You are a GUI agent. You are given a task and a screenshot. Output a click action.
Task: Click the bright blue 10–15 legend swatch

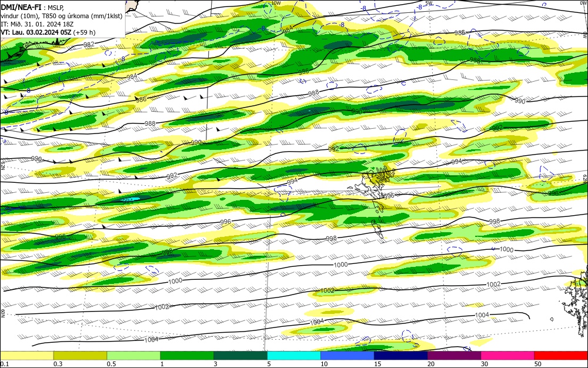348,356
